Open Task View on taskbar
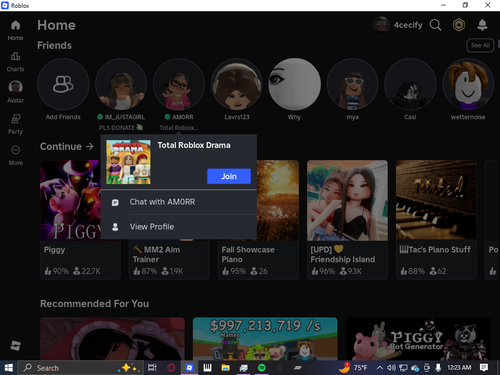 click(152, 368)
